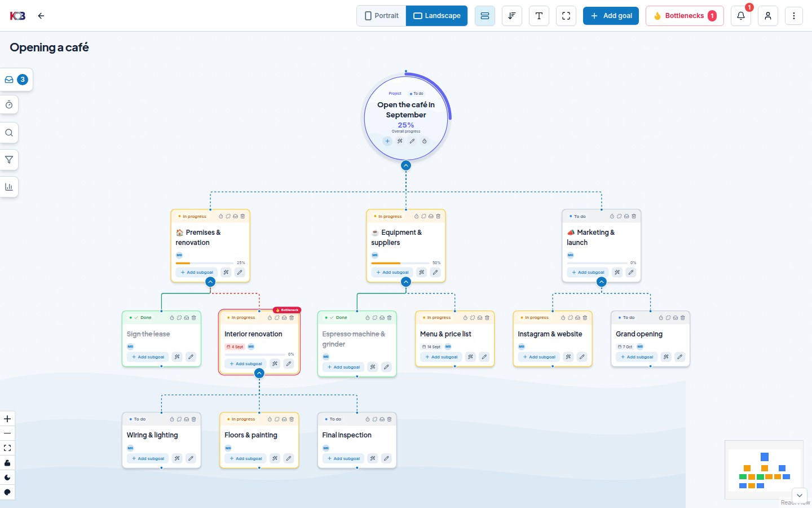Open the Bottlenecks list
Image resolution: width=812 pixels, height=508 pixels.
pos(685,16)
